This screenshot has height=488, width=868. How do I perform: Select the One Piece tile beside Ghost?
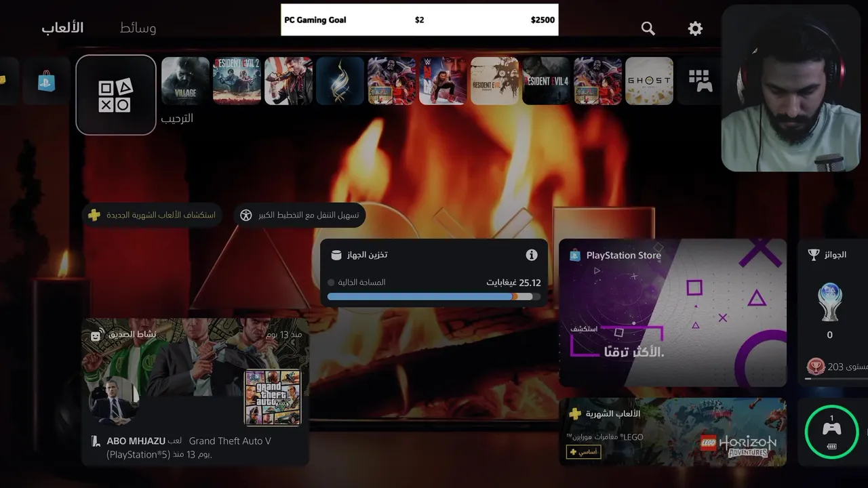click(597, 81)
